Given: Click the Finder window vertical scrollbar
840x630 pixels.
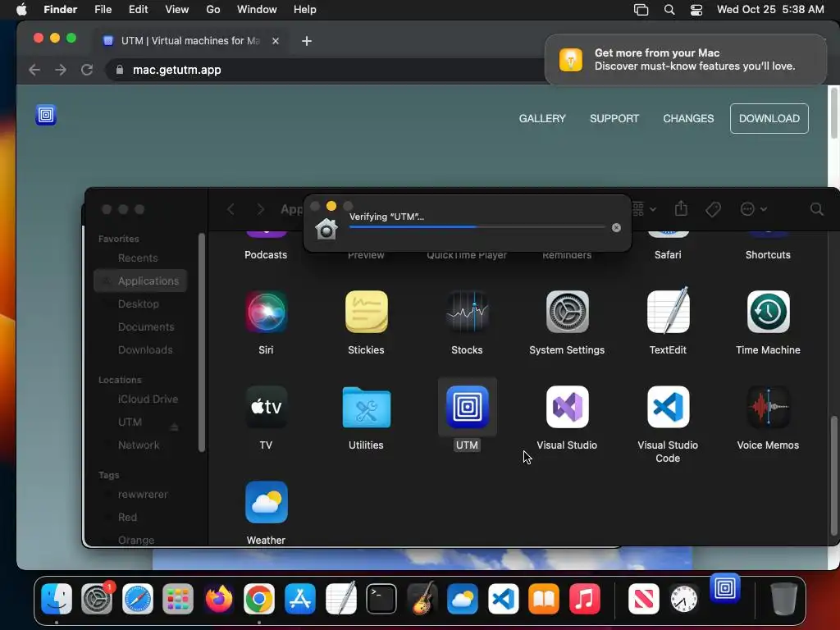Looking at the screenshot, I should [833, 474].
